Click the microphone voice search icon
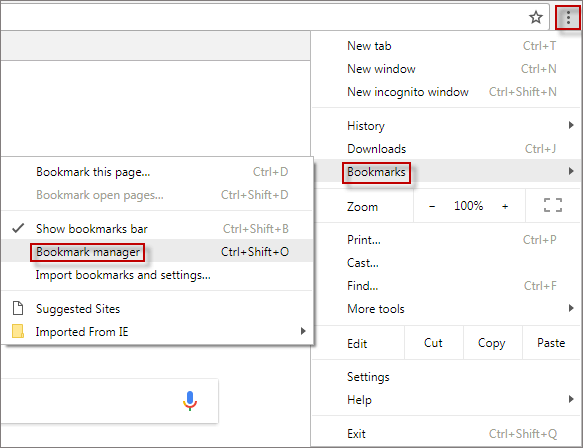583x448 pixels. 190,401
